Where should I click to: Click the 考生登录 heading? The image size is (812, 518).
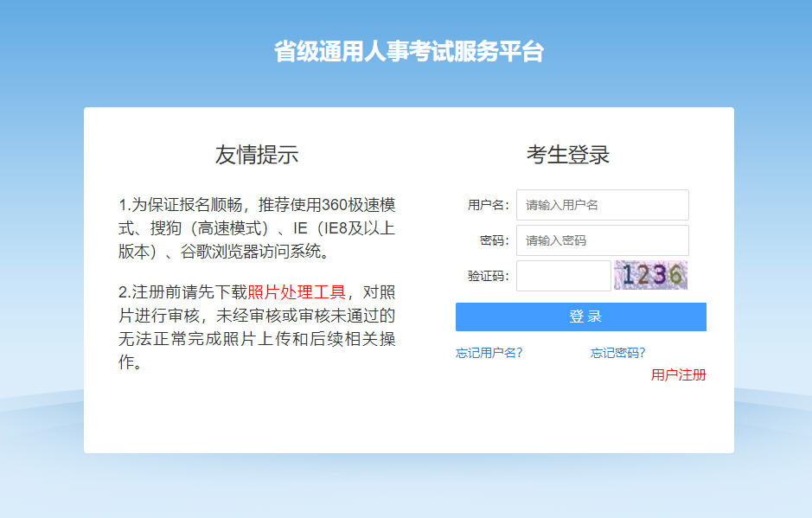click(568, 155)
